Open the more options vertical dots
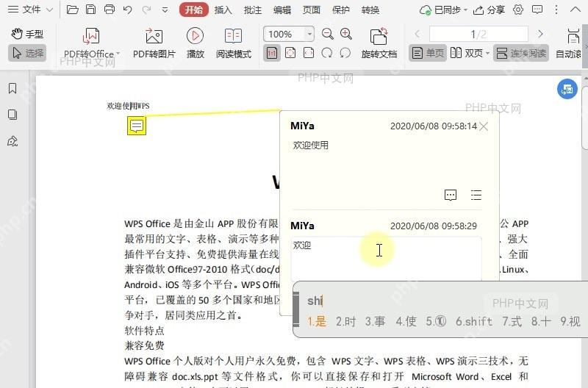588x388 pixels. 556,10
